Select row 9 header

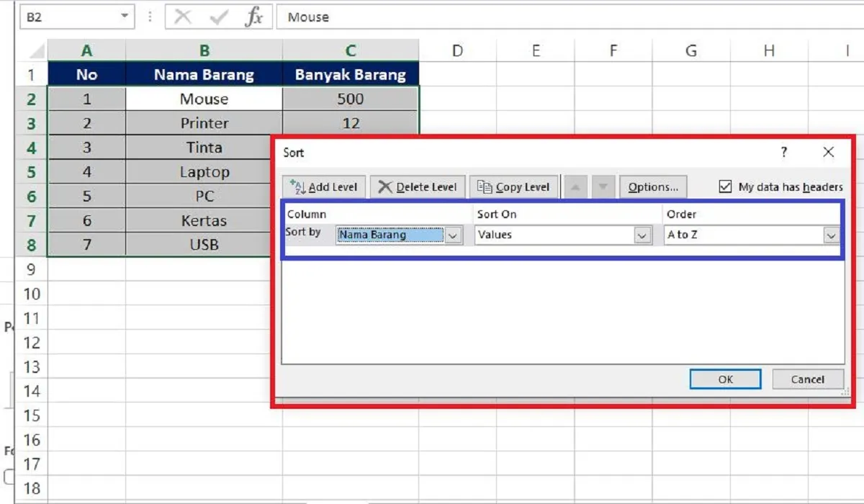pos(31,269)
